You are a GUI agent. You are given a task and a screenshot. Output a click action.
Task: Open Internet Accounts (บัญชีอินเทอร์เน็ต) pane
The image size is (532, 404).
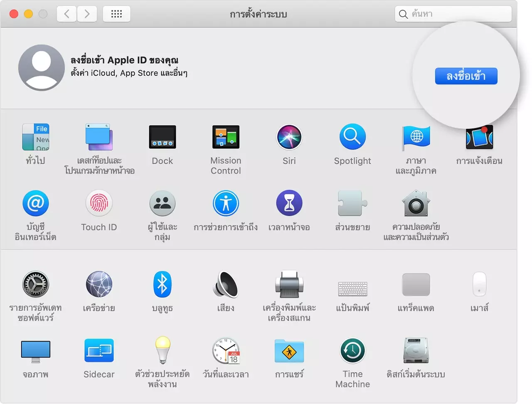[36, 203]
